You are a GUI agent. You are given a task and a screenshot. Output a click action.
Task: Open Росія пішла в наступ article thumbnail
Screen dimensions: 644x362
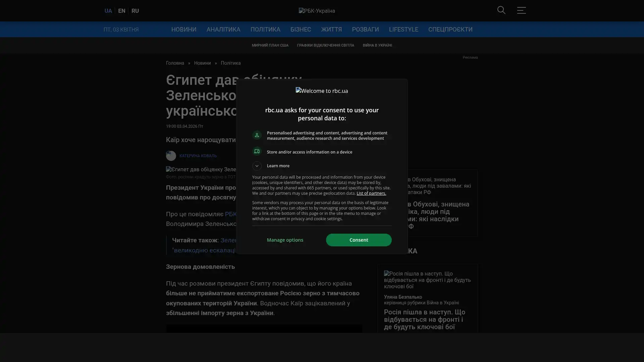pos(427,280)
